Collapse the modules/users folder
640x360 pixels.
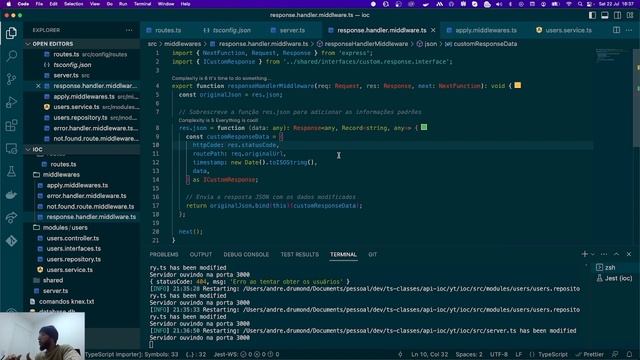tap(65, 227)
